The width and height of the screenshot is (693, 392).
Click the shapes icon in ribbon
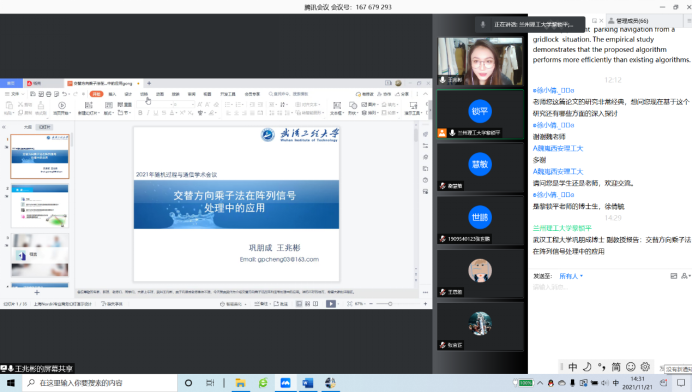(353, 105)
